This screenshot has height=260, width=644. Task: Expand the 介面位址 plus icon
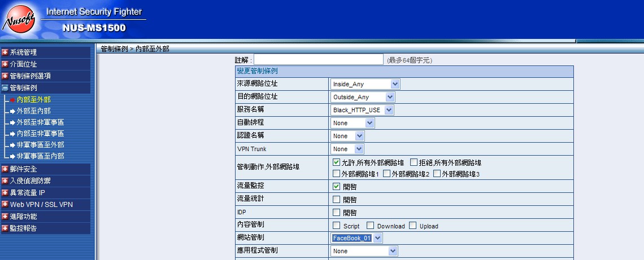[x=5, y=64]
